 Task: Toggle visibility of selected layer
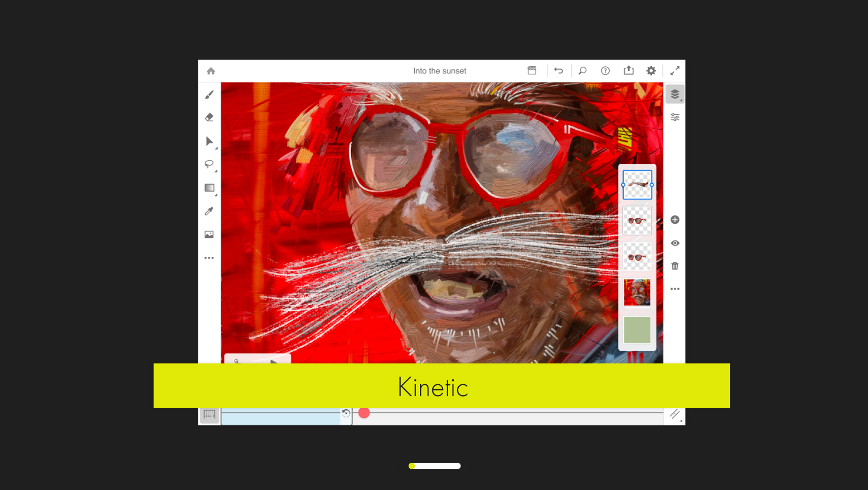point(675,243)
